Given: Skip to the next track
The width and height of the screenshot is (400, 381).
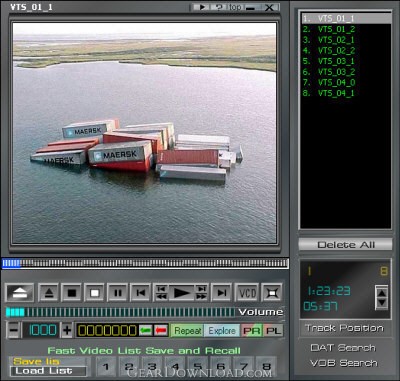Looking at the screenshot, I should click(222, 293).
